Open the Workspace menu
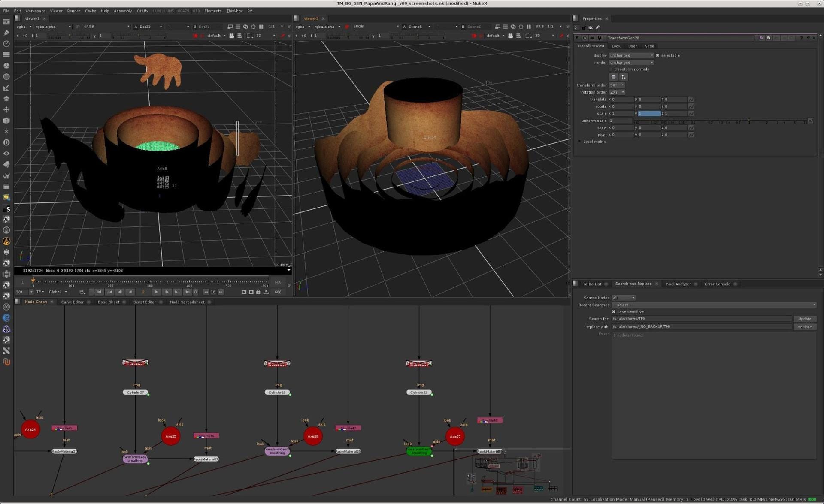The width and height of the screenshot is (824, 504). point(35,11)
